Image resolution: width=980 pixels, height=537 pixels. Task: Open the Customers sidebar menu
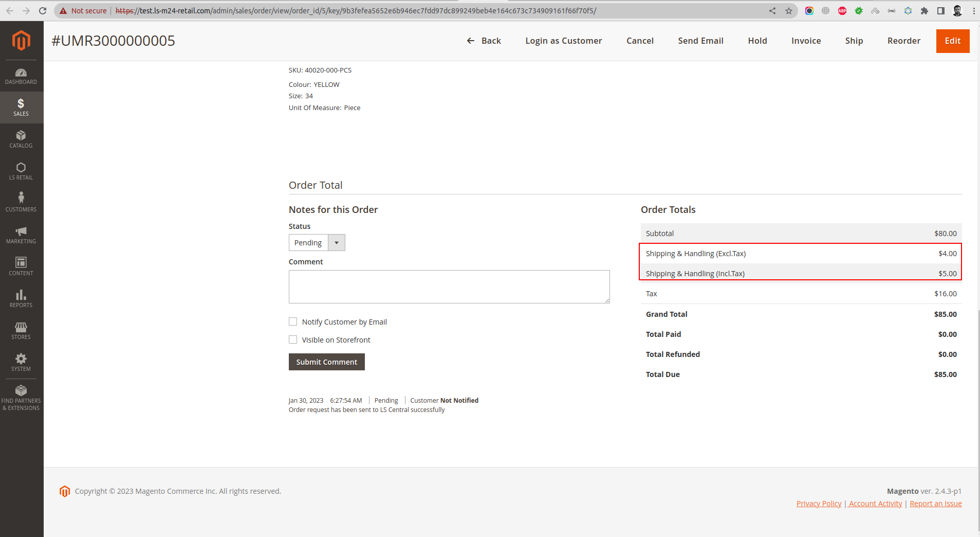[21, 203]
